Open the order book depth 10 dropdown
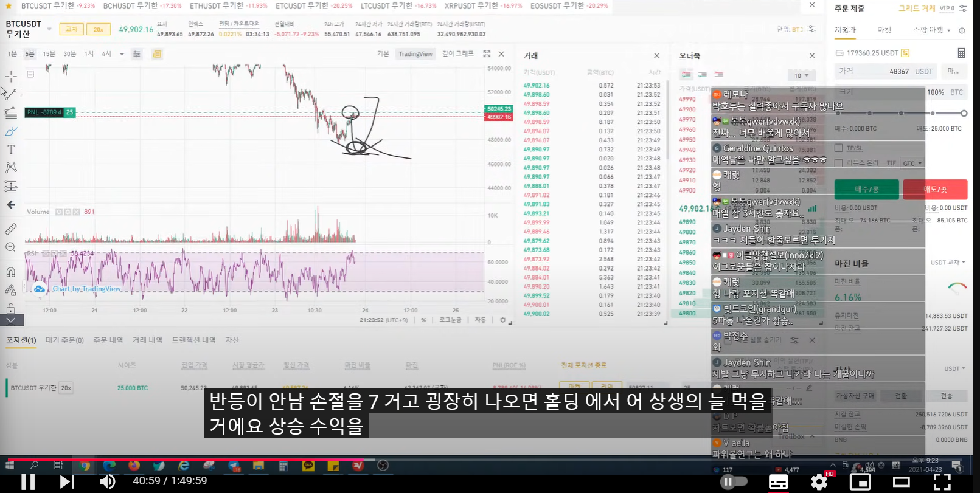The height and width of the screenshot is (493, 980). (802, 75)
